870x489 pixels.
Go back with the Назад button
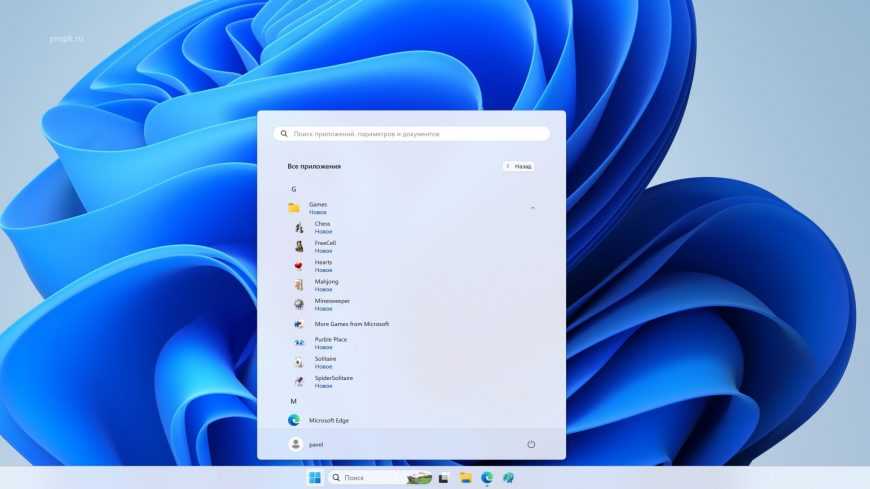point(519,166)
